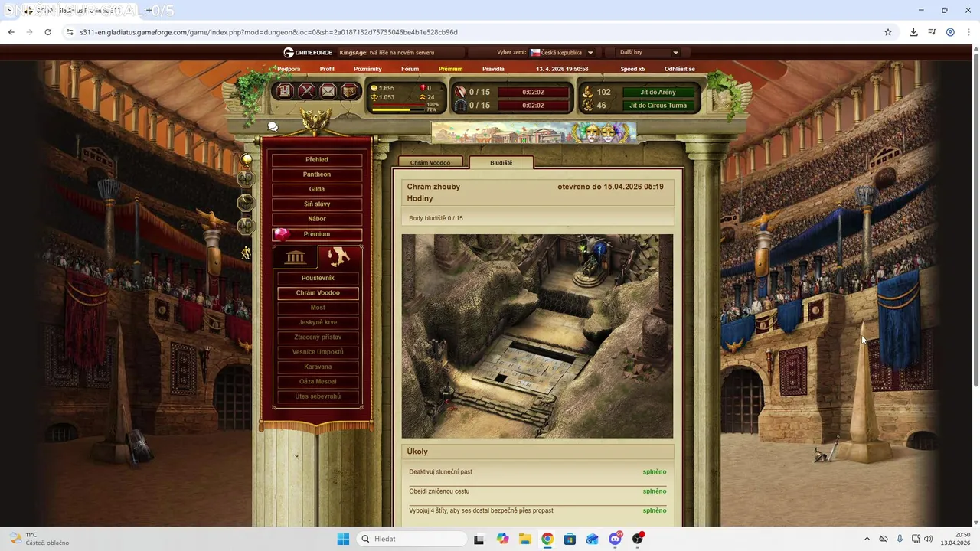
Task: Open the Chrome profile avatar icon
Action: pyautogui.click(x=950, y=32)
